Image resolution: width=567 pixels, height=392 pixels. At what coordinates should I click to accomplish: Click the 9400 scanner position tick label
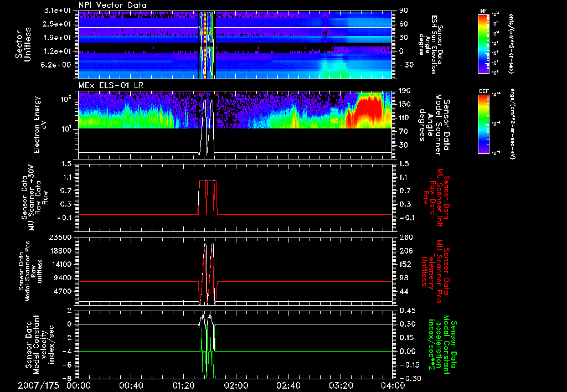click(x=63, y=278)
